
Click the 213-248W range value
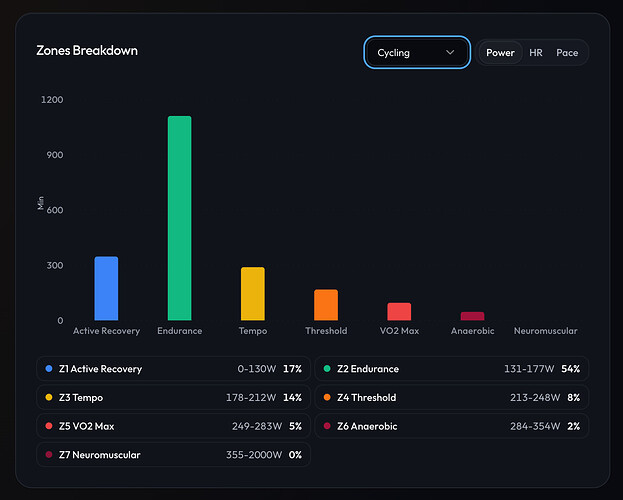pyautogui.click(x=535, y=397)
